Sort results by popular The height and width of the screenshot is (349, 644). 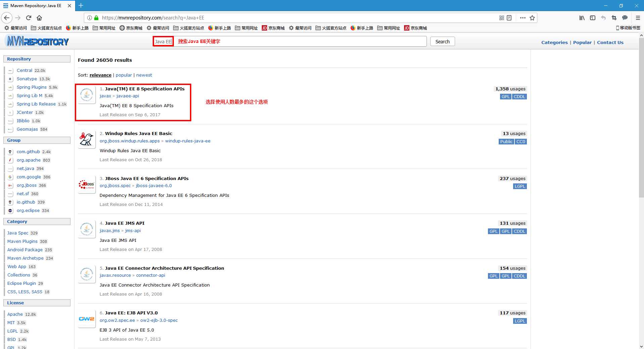[x=124, y=75]
